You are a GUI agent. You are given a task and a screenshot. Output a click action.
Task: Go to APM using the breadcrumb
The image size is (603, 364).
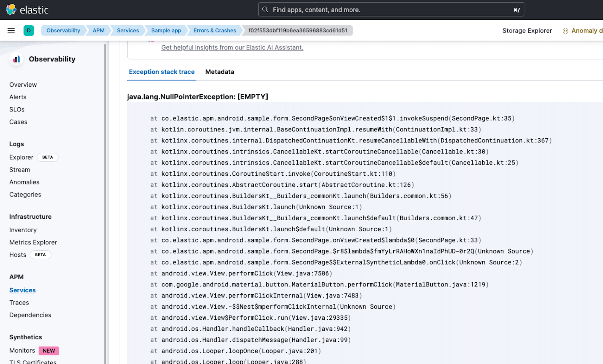(98, 30)
